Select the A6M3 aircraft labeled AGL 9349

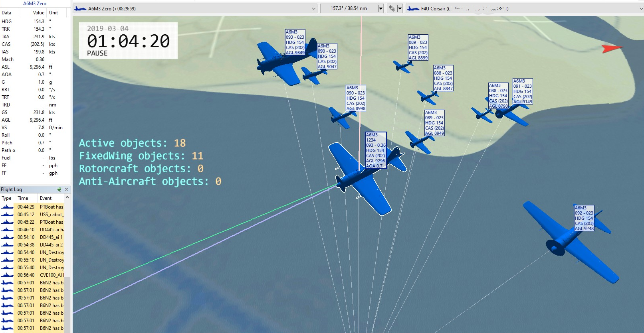pyautogui.click(x=281, y=63)
